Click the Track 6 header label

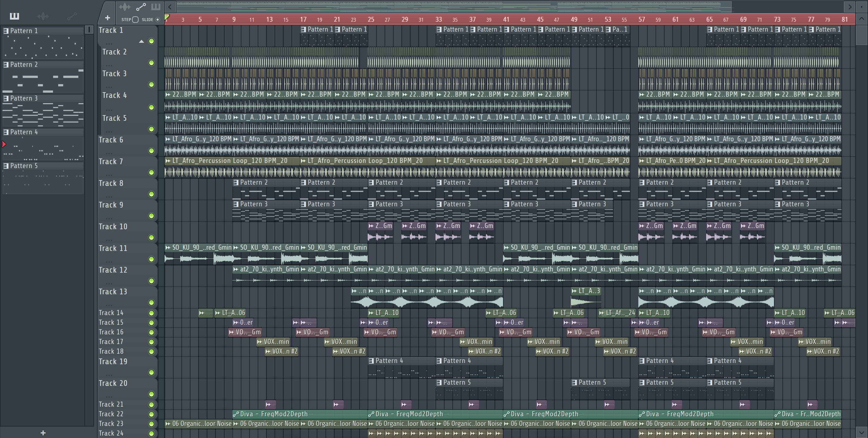[111, 140]
